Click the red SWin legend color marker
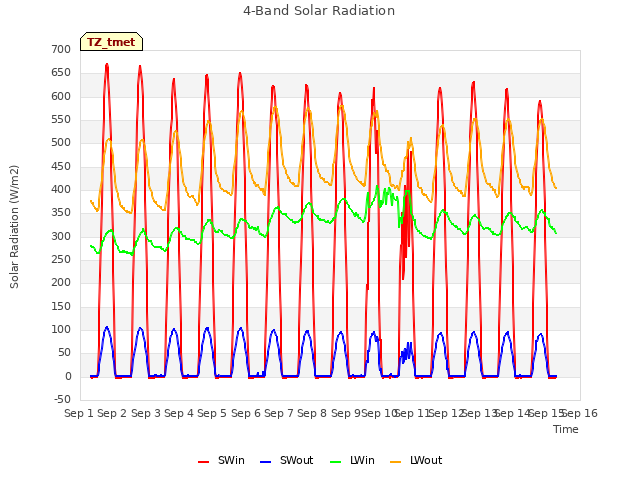This screenshot has width=640, height=480. tap(203, 462)
